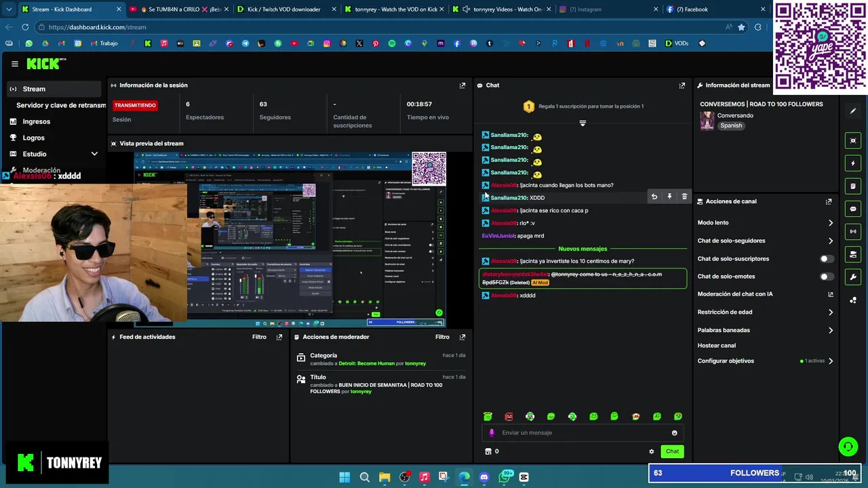The image size is (868, 488).
Task: Collapse the subscription gift banner arrow in chat
Action: pos(583,123)
